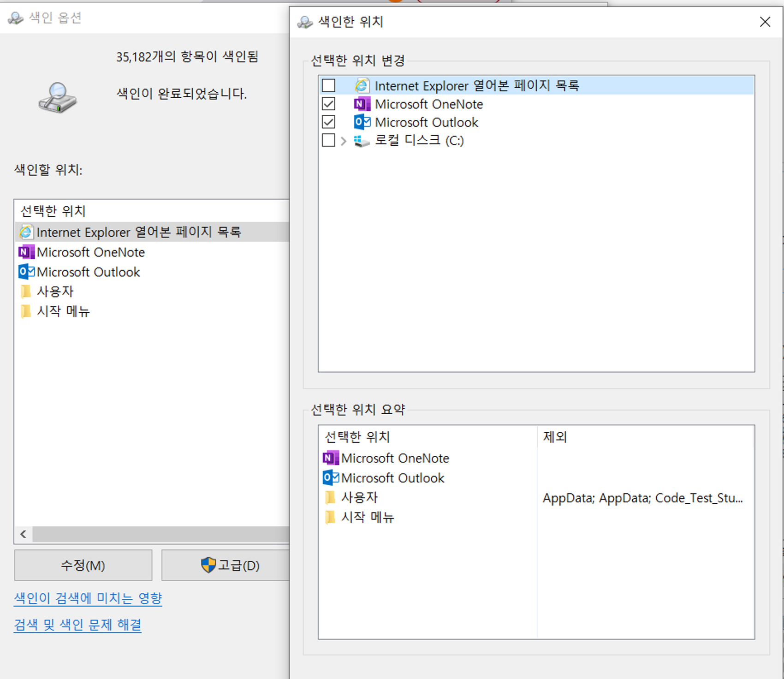Click the horizontal scrollbar track in 색인 옵션 list
Image resolution: width=784 pixels, height=679 pixels.
[x=160, y=534]
